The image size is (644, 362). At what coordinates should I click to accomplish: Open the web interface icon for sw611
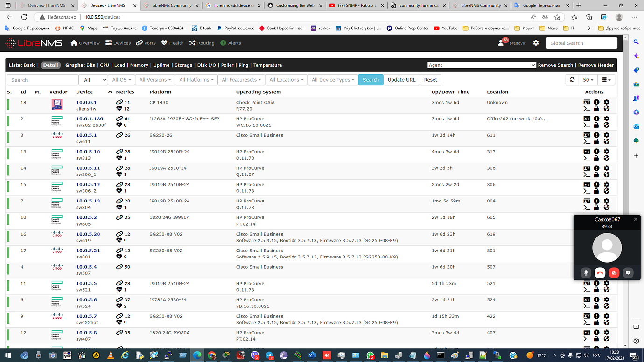pos(606,141)
